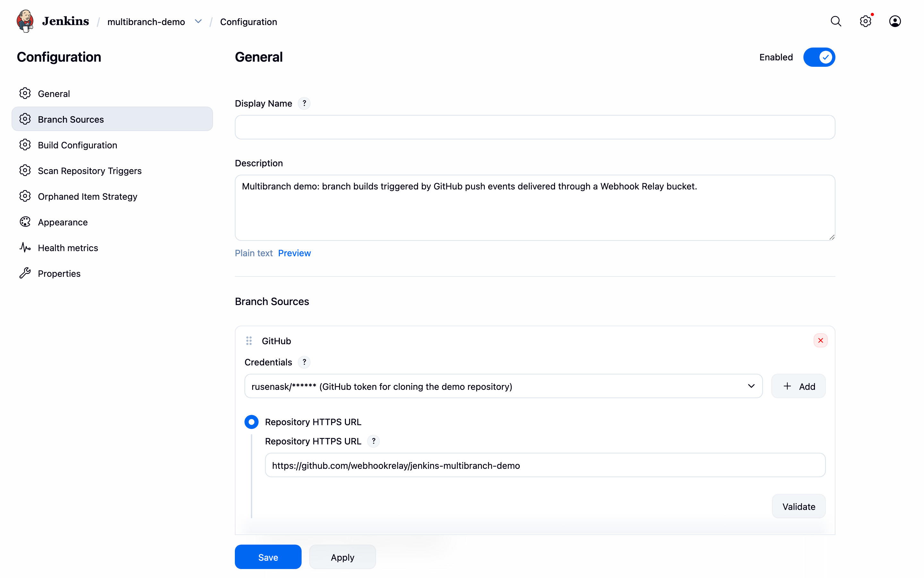Click the Jenkins home title
The image size is (924, 578).
tap(65, 22)
